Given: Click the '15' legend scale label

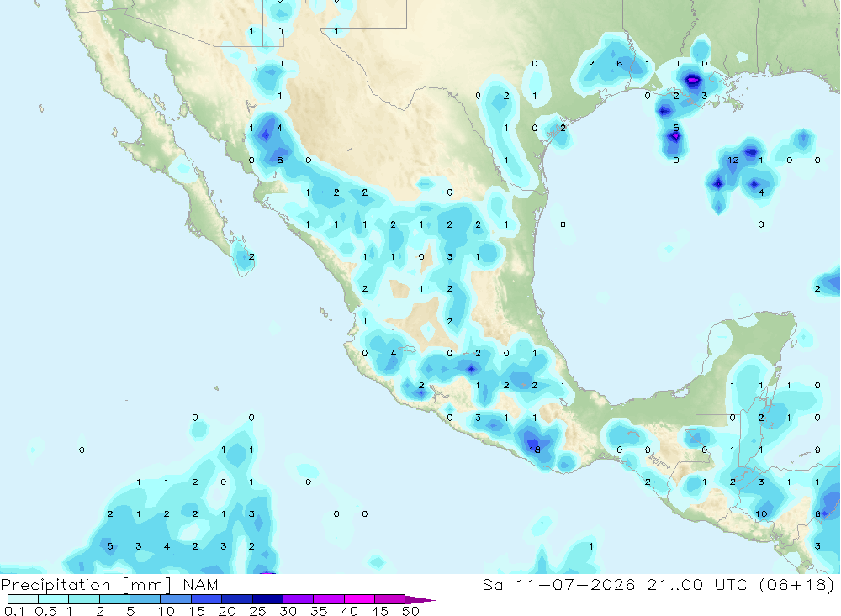Looking at the screenshot, I should pos(196,611).
